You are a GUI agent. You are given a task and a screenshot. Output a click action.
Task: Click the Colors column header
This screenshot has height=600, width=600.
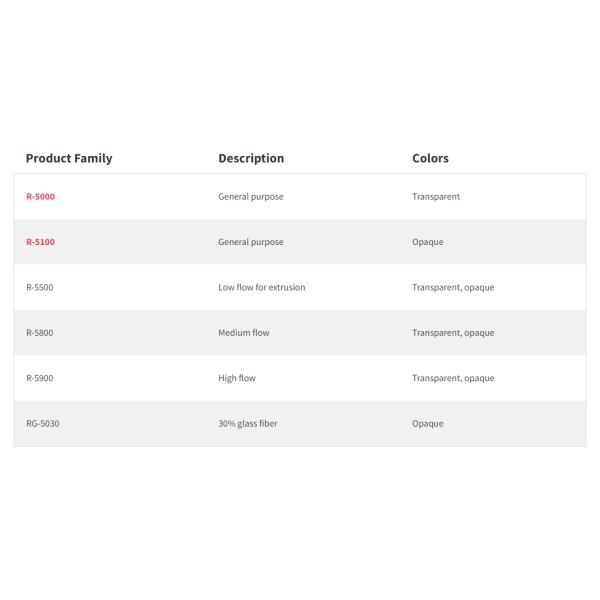(430, 158)
